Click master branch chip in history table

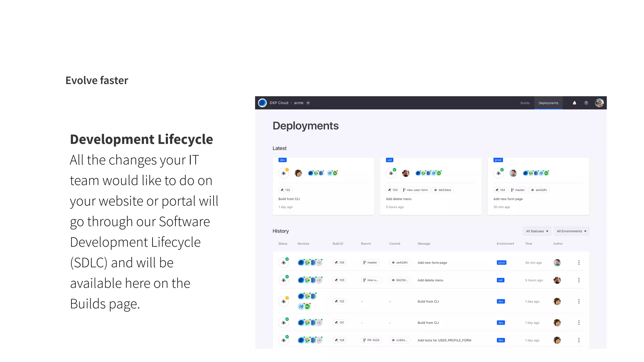tap(370, 262)
